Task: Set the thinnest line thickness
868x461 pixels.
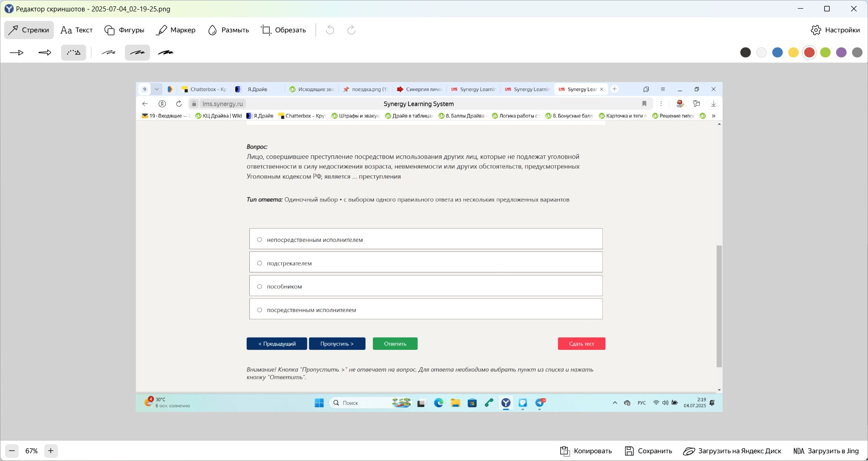Action: (108, 53)
